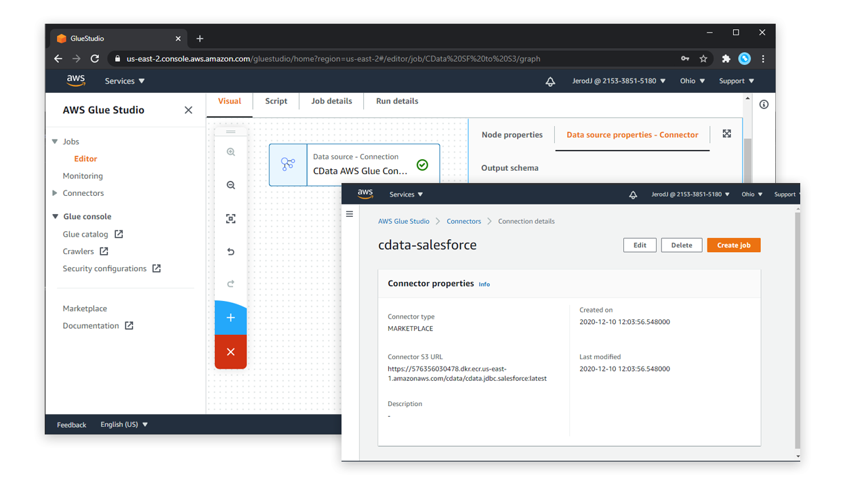The height and width of the screenshot is (488, 868).
Task: Zoom out on the graph canvas
Action: click(x=231, y=185)
